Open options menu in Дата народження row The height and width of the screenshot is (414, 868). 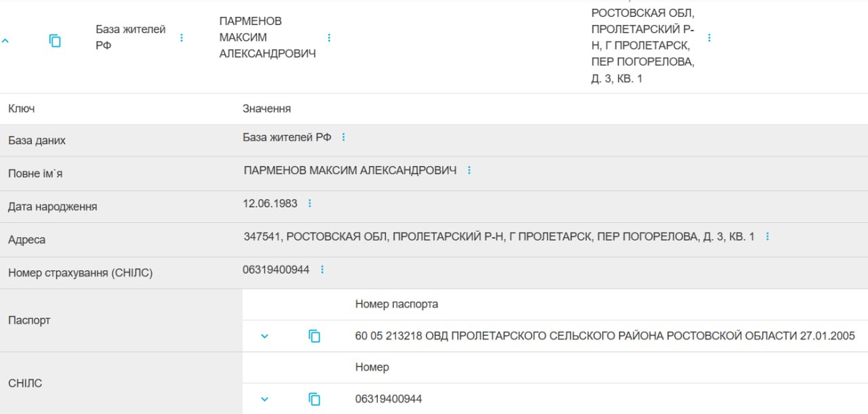(x=310, y=203)
